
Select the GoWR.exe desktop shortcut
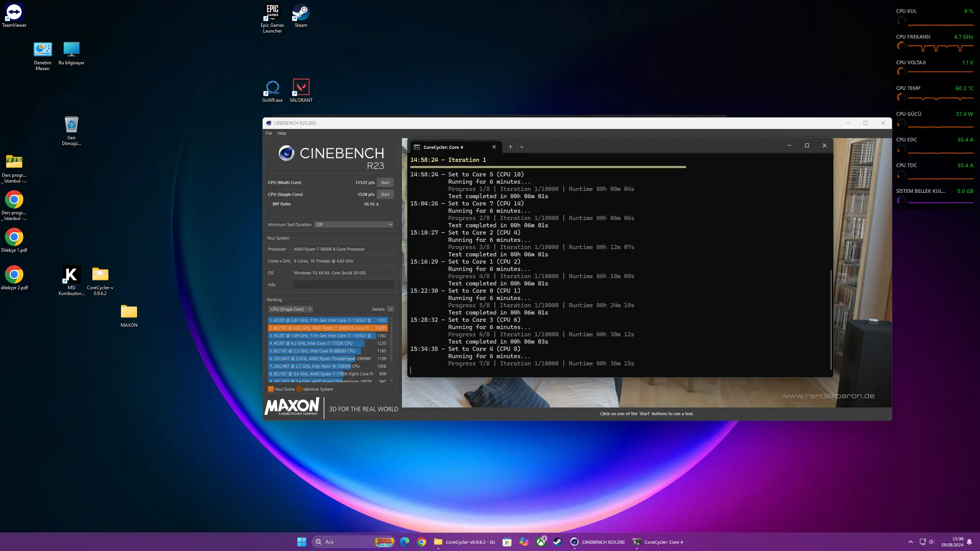click(x=272, y=91)
